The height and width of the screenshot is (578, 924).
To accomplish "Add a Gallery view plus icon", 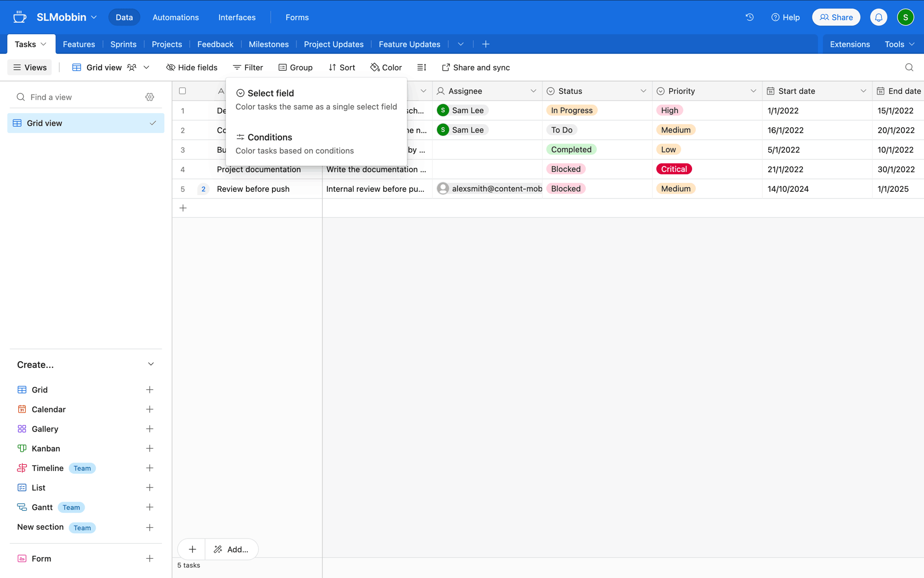I will 150,429.
